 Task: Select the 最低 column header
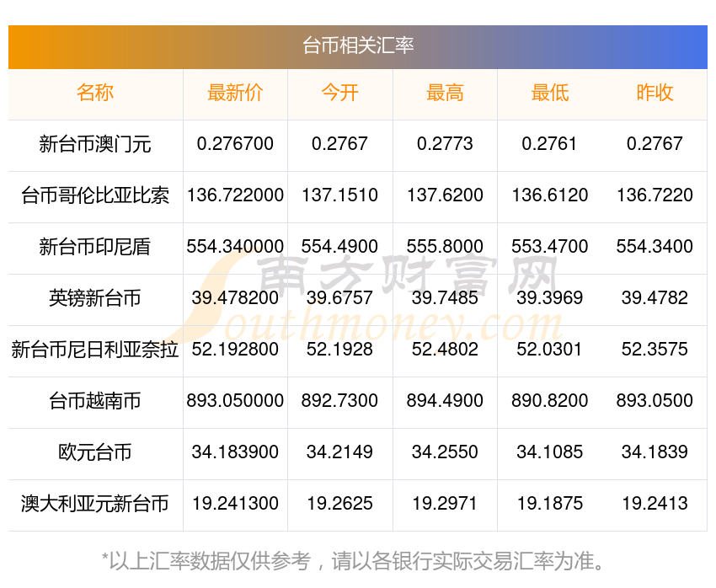click(x=550, y=93)
